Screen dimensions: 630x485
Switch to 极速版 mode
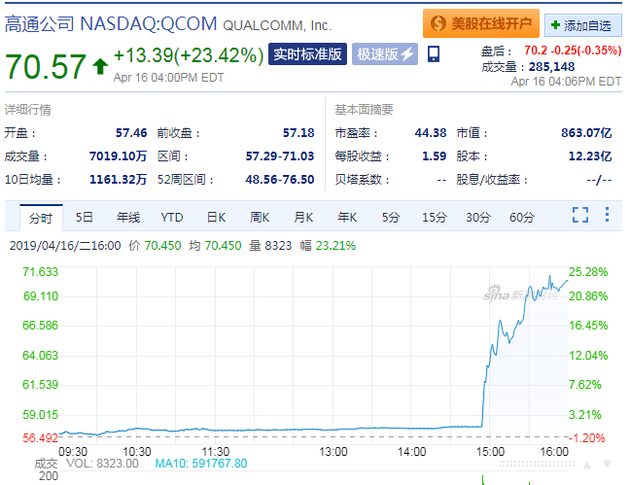point(385,54)
